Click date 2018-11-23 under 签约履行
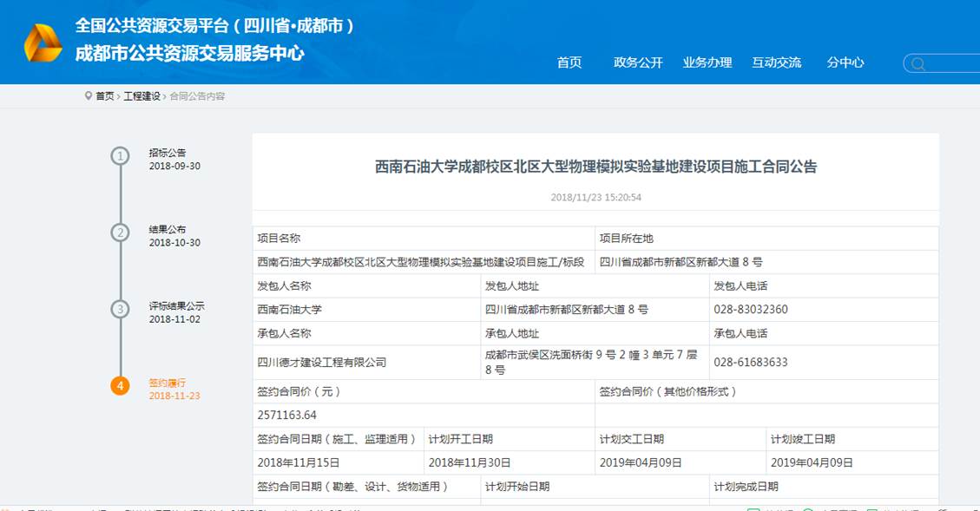Viewport: 980px width, 511px height. point(174,396)
